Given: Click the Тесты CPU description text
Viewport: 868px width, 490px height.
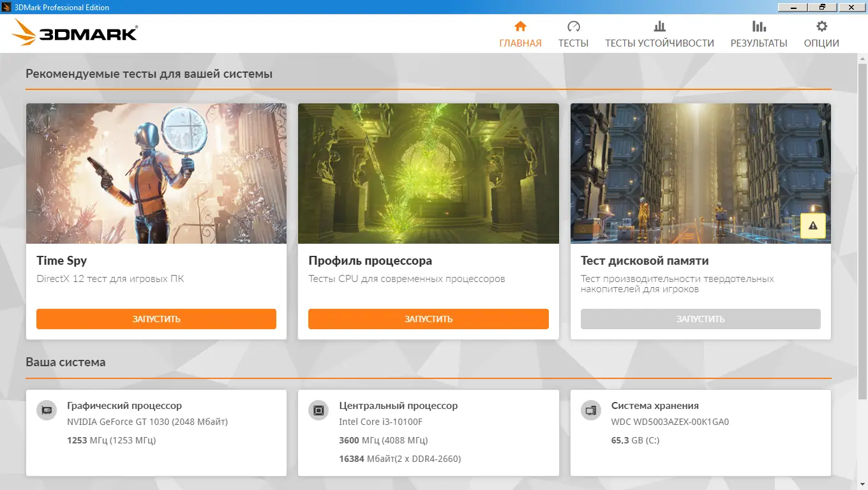Looking at the screenshot, I should (407, 279).
